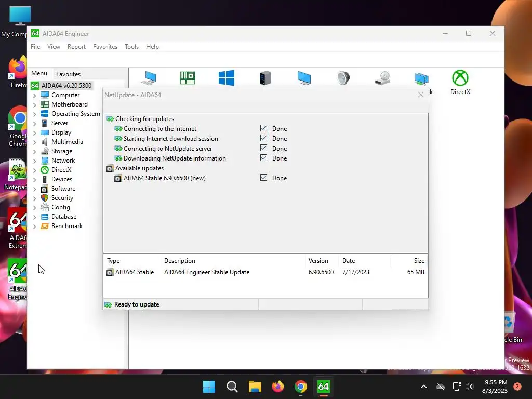Open the Report menu
Image resolution: width=532 pixels, height=399 pixels.
tap(76, 46)
